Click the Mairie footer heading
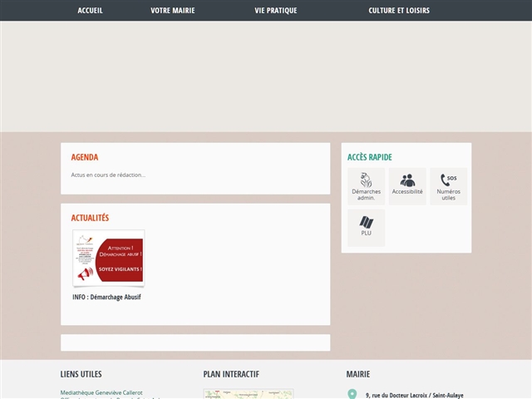The width and height of the screenshot is (532, 399). 358,374
